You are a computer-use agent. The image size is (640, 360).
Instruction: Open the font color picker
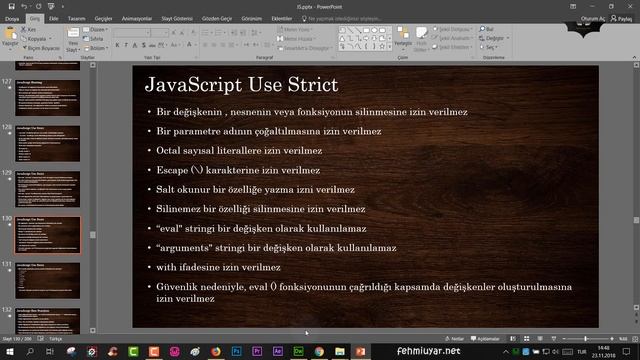tap(189, 45)
